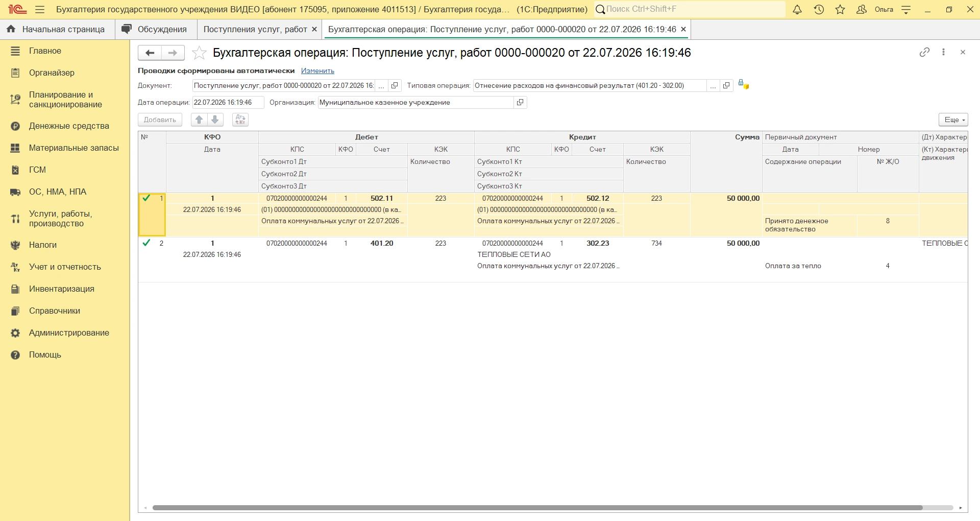Open Документ field selection ellipsis

pyautogui.click(x=381, y=86)
